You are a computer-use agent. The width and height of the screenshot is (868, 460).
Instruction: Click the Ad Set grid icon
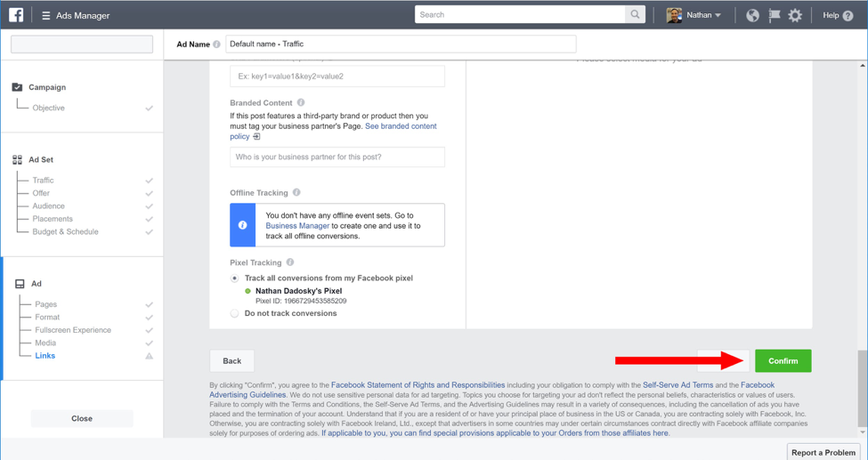coord(17,159)
